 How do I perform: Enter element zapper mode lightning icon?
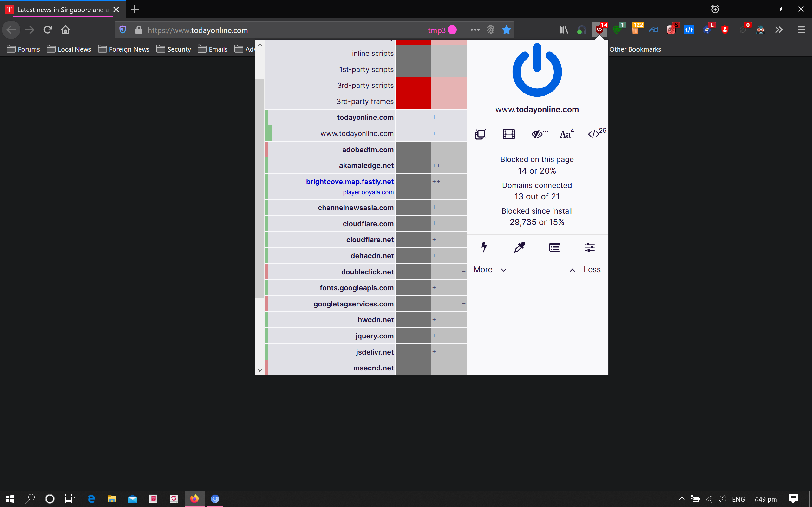pyautogui.click(x=484, y=247)
